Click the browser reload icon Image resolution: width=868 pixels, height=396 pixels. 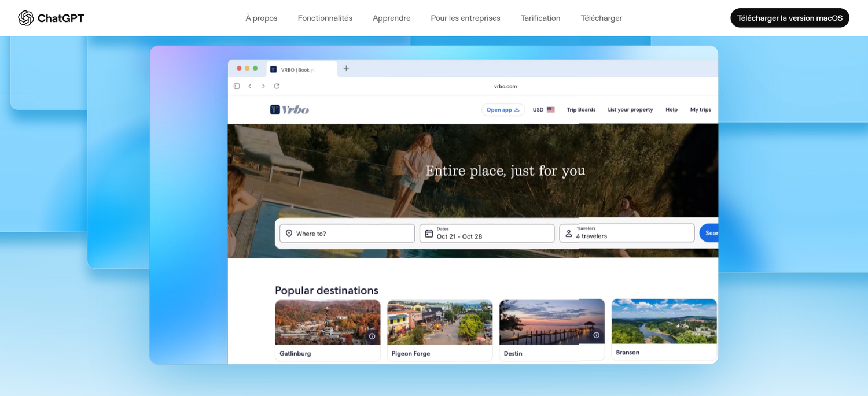click(276, 86)
